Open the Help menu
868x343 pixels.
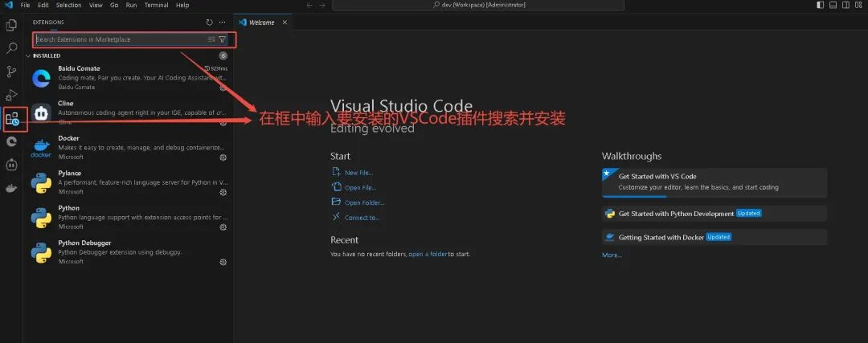[182, 5]
